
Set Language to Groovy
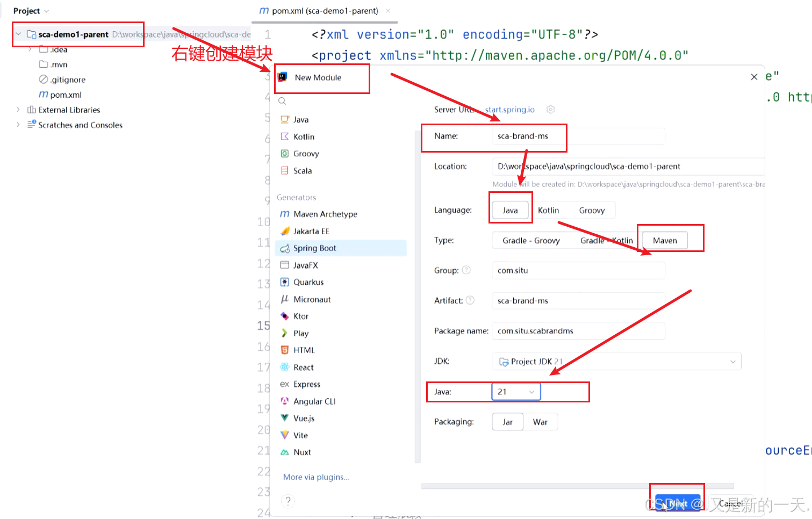point(592,210)
